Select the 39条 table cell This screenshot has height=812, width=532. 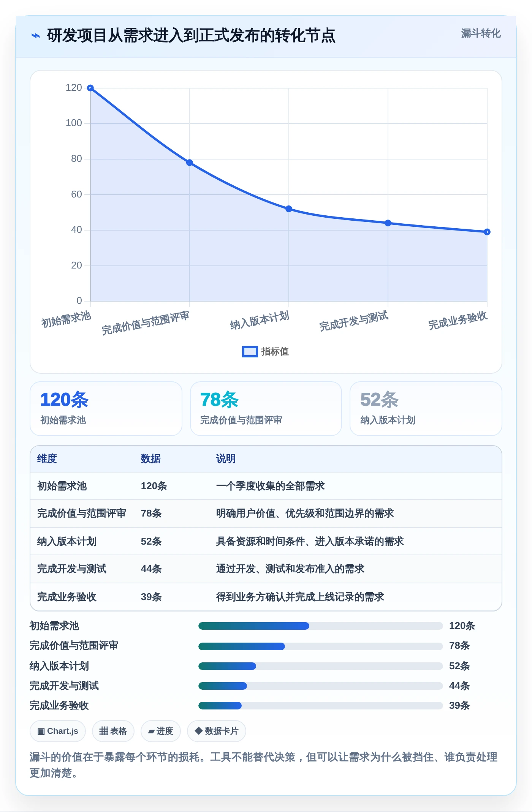pyautogui.click(x=151, y=597)
